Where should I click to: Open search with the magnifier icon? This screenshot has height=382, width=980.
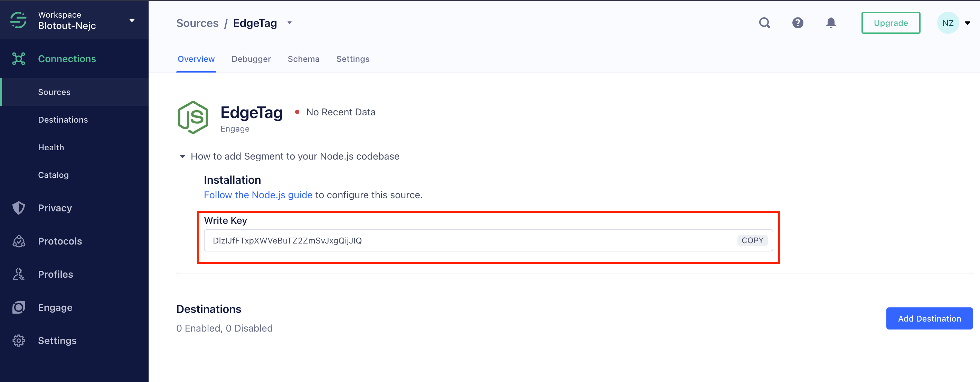[x=764, y=23]
